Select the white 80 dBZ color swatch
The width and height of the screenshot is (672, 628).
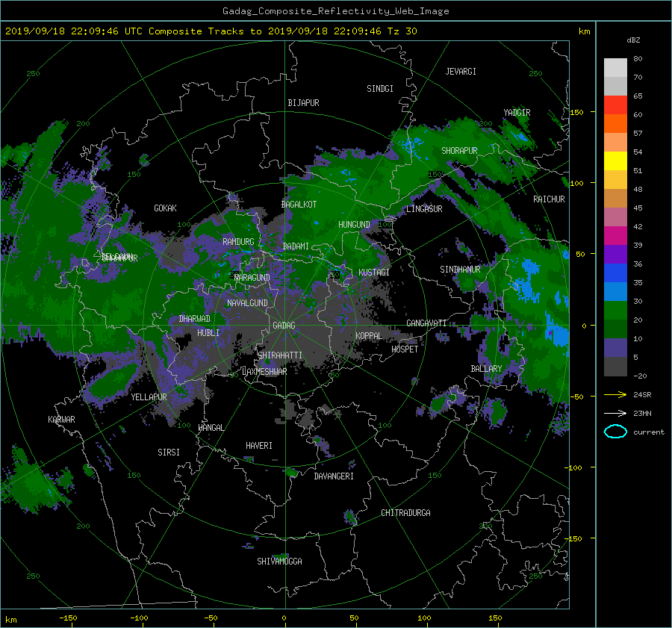click(615, 67)
